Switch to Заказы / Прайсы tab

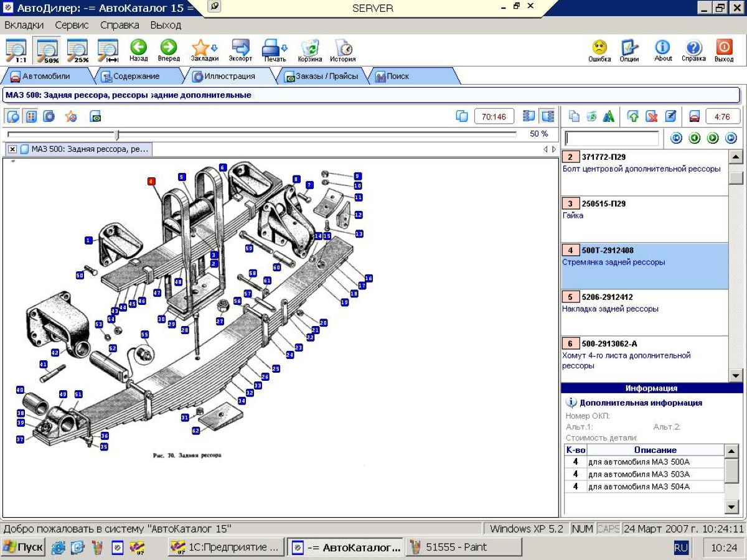coord(321,77)
